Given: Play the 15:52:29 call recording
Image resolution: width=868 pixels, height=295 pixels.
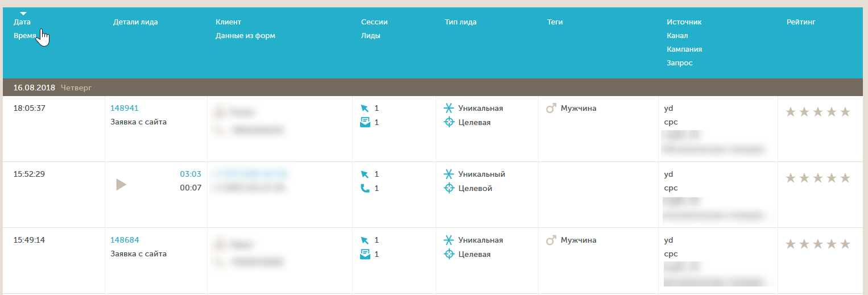Looking at the screenshot, I should click(x=121, y=184).
